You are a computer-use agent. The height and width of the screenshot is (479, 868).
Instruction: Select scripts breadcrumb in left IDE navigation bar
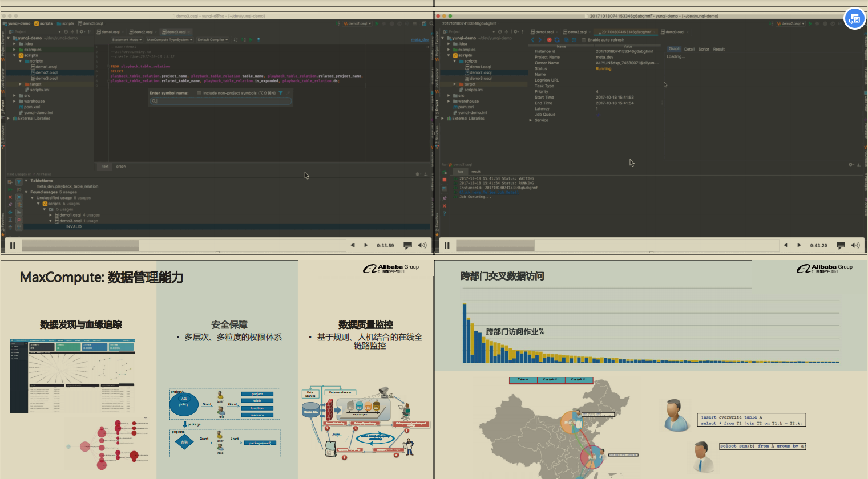[43, 23]
